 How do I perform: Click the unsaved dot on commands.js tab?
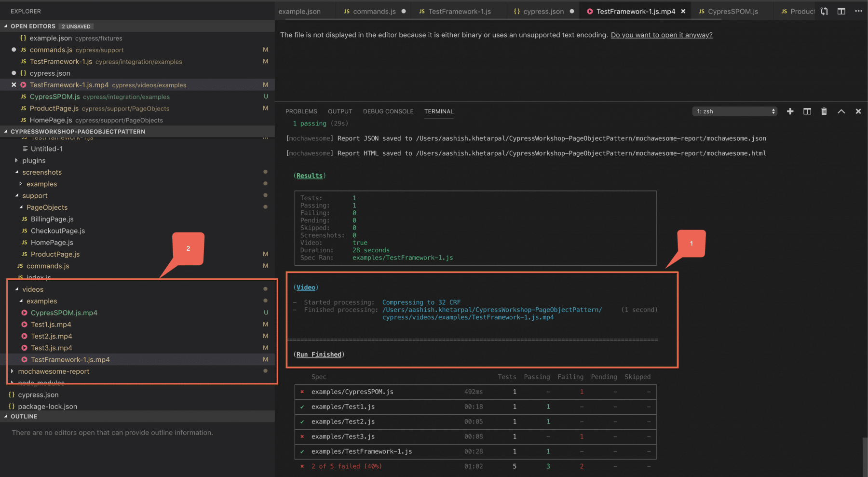pyautogui.click(x=404, y=12)
